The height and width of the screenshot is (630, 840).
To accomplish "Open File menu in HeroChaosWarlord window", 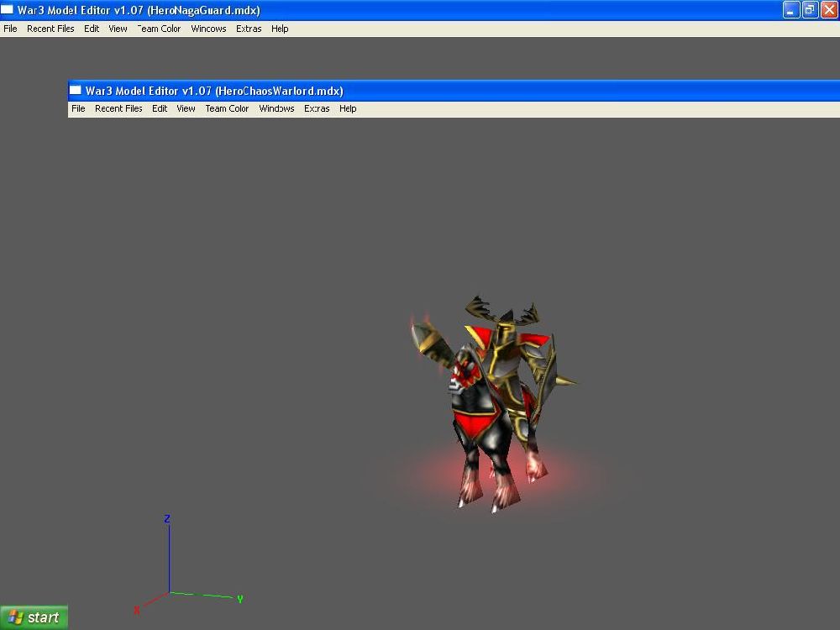I will [x=78, y=108].
